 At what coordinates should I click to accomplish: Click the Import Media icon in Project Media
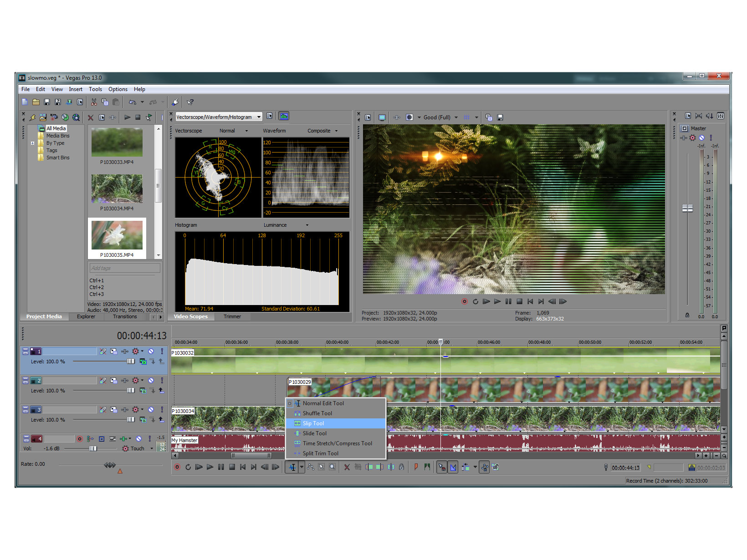coord(43,117)
